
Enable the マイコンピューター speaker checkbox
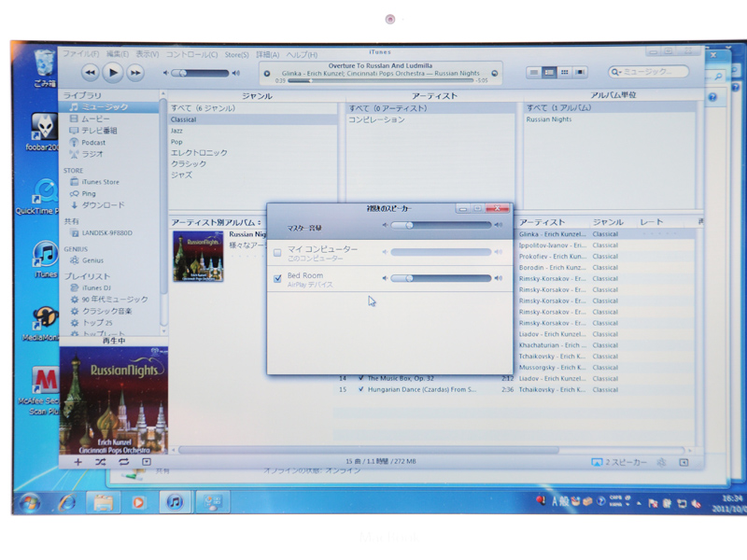pyautogui.click(x=277, y=252)
